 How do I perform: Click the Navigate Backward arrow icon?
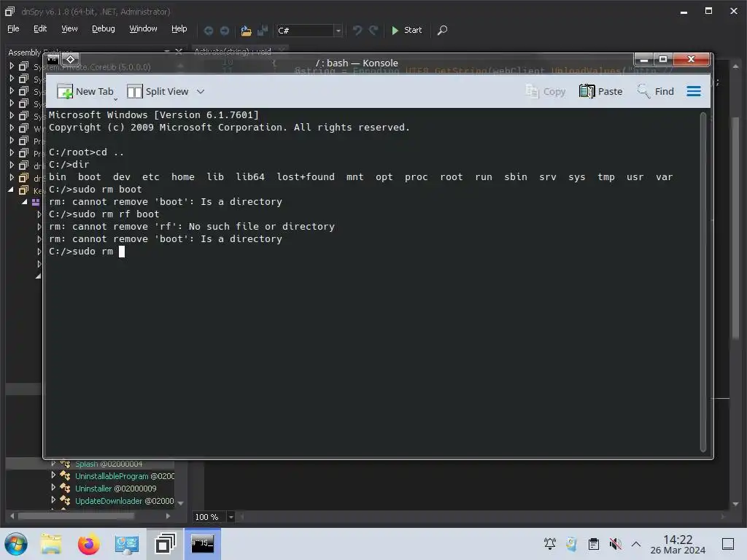pyautogui.click(x=208, y=31)
